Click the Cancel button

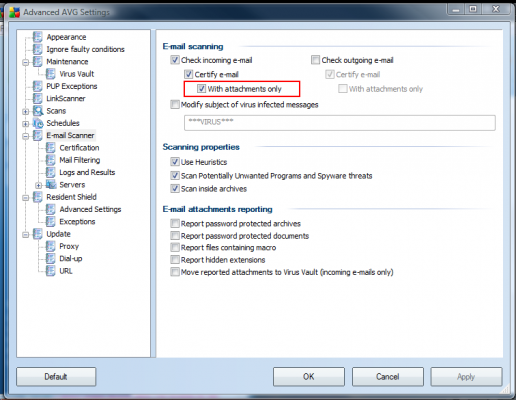388,377
